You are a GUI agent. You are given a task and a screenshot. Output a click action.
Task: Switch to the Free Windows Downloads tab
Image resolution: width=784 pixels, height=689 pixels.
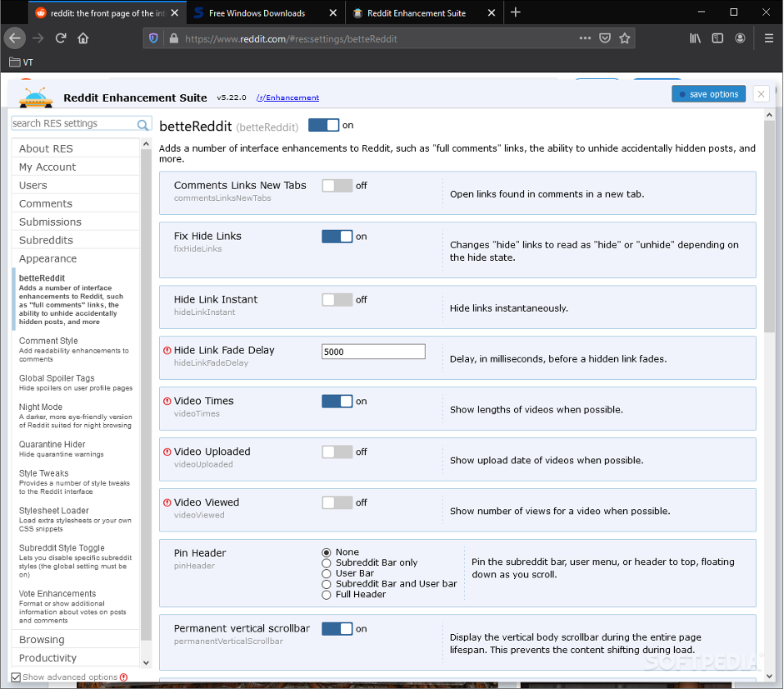tap(257, 13)
